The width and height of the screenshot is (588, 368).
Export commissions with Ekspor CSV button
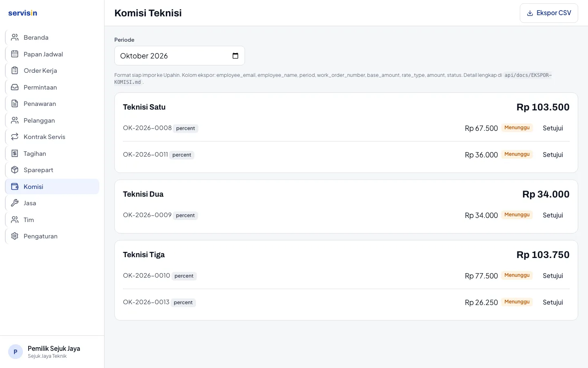pos(549,13)
